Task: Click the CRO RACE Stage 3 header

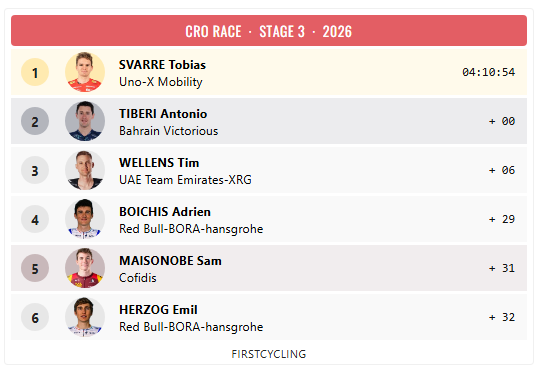Action: tap(269, 31)
